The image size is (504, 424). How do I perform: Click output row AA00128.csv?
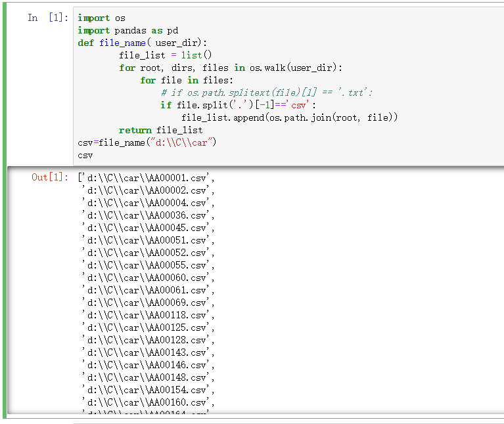pyautogui.click(x=149, y=340)
